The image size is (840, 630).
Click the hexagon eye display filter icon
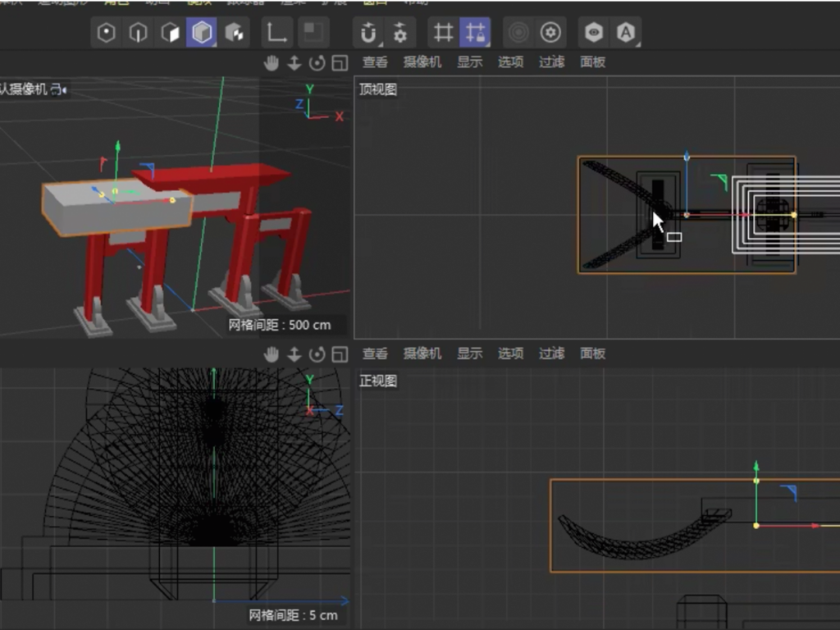click(x=594, y=33)
